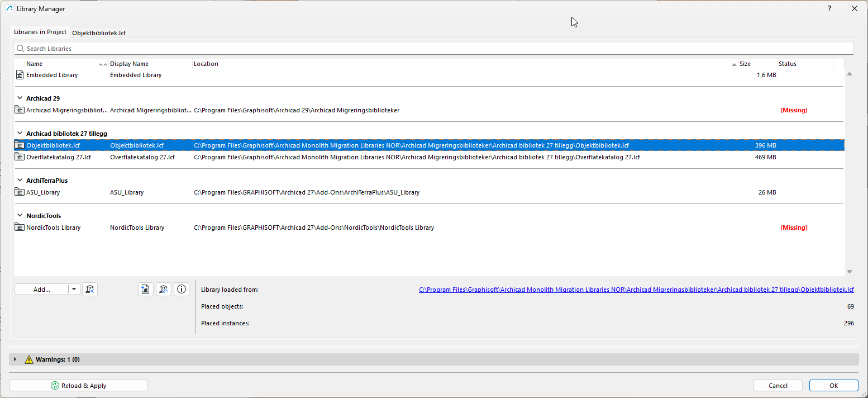Click the embed library file icon
Viewport: 868px width, 398px height.
[146, 289]
